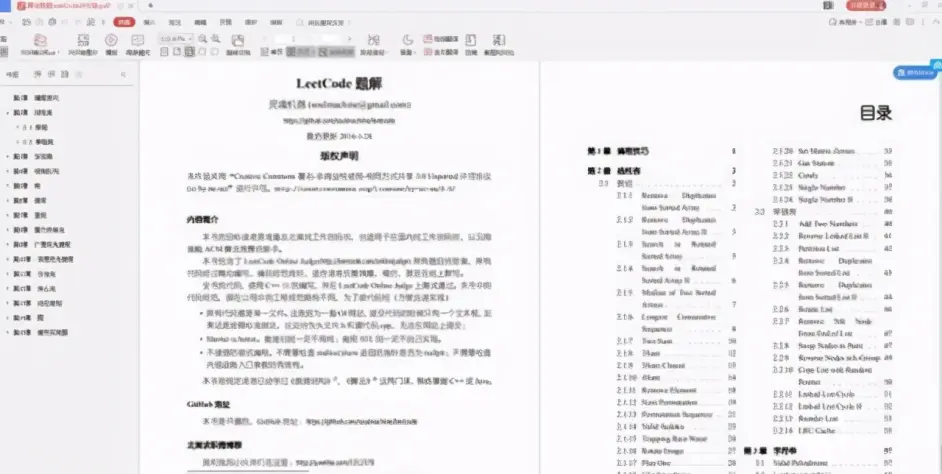Image resolution: width=942 pixels, height=474 pixels.
Task: Click the 旋转文档 rotate document icon
Action: [x=238, y=41]
